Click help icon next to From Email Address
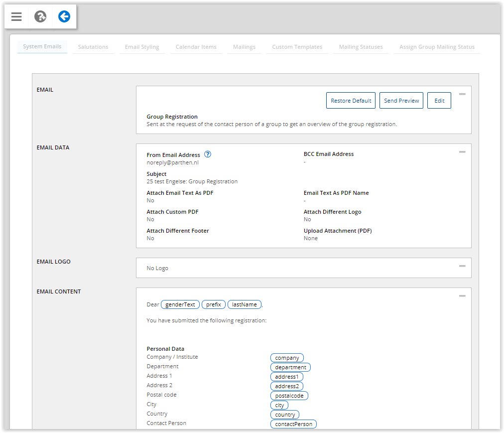 [x=208, y=154]
